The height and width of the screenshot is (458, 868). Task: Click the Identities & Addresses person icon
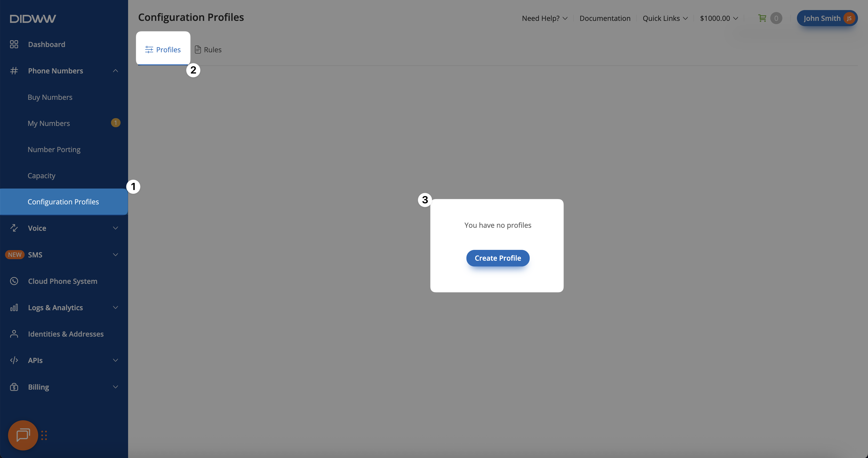[x=14, y=334]
